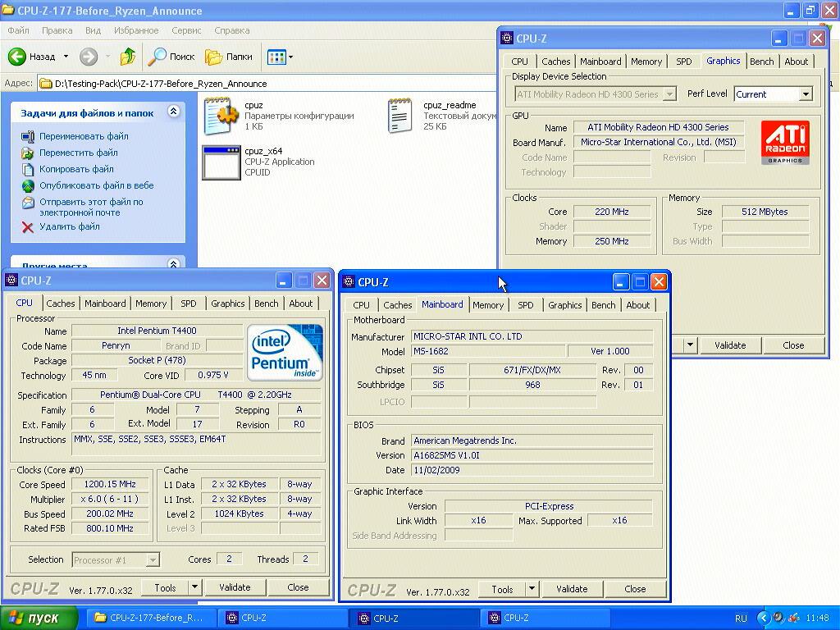
Task: Click the Пуск Start button
Action: 39,618
